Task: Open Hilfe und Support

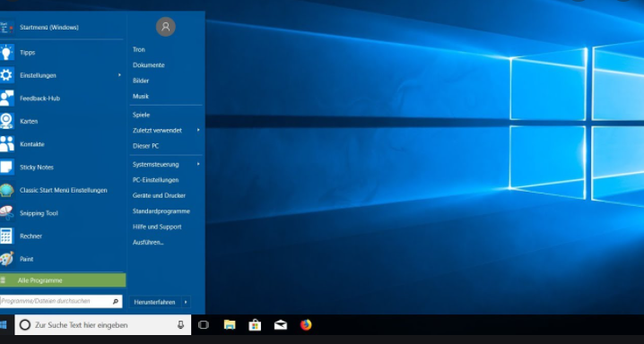Action: [157, 227]
